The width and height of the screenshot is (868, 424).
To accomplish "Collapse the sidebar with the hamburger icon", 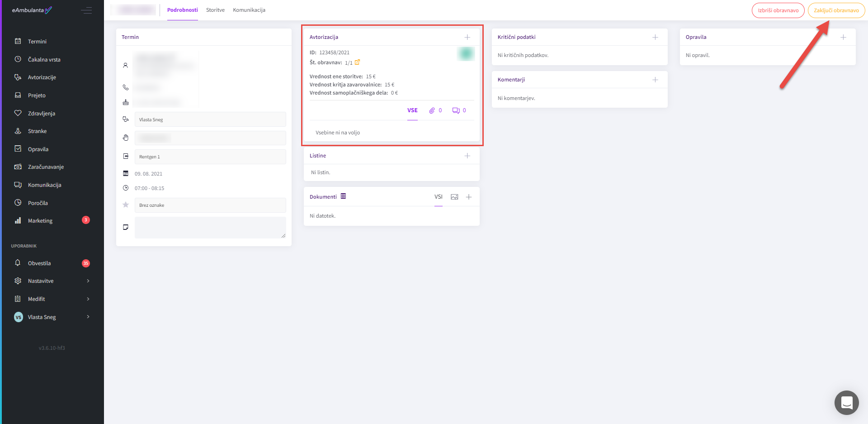I will click(86, 10).
